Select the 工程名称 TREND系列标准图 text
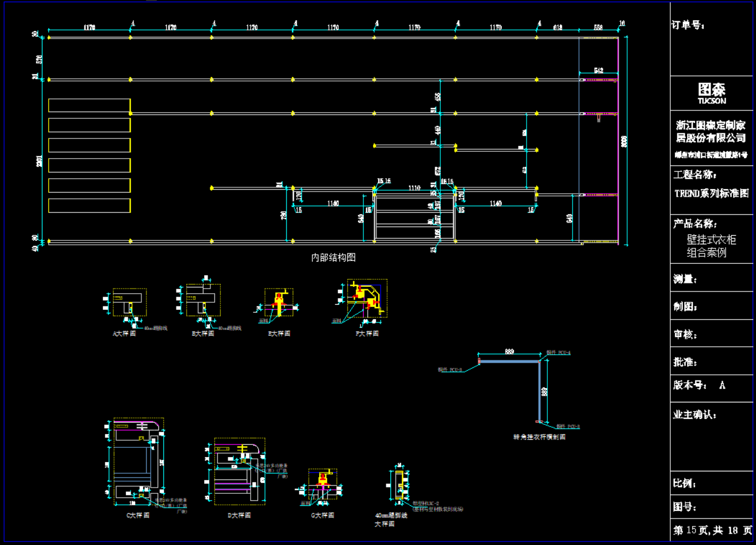The image size is (756, 545). 712,194
